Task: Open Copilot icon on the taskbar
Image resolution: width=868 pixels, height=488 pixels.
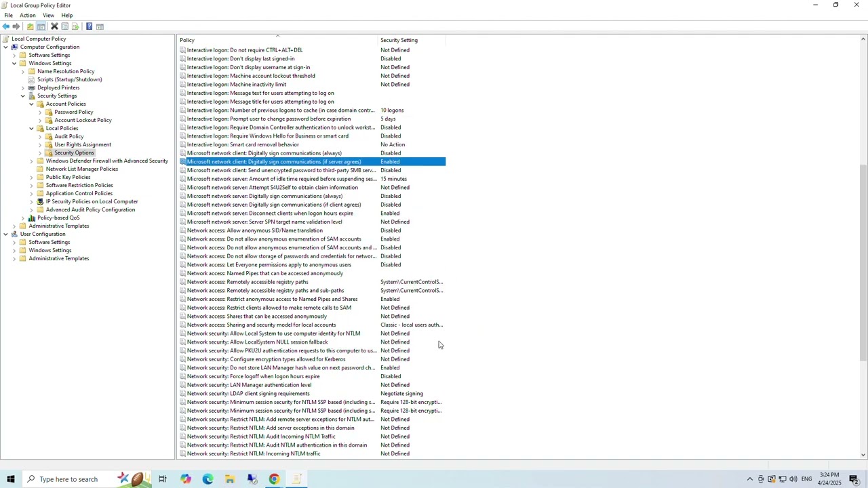Action: click(185, 479)
